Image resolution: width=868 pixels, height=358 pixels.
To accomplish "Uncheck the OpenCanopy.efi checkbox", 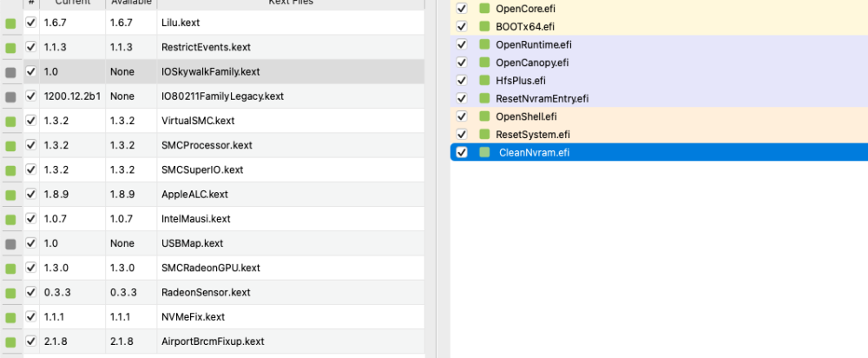I will (462, 62).
